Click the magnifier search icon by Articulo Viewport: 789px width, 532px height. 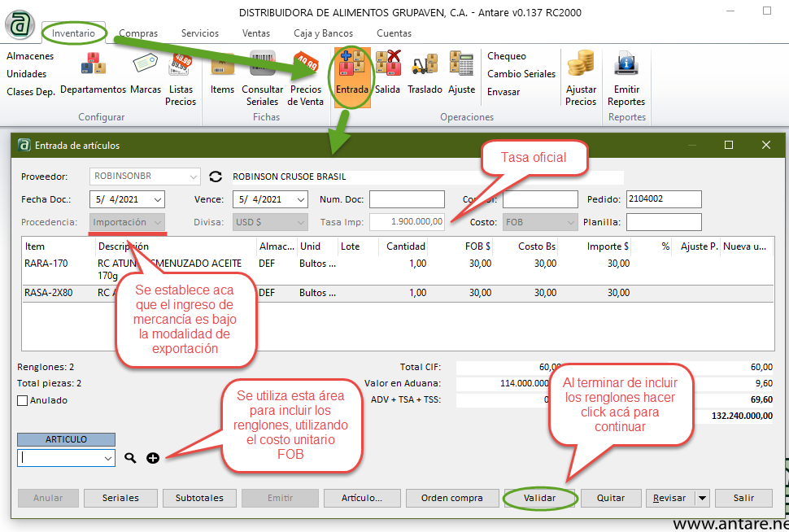[x=131, y=458]
